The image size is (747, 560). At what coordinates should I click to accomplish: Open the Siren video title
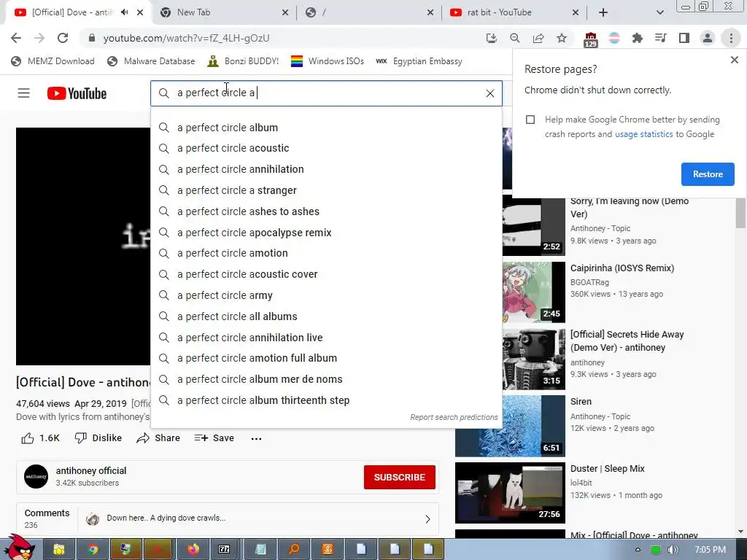coord(581,402)
